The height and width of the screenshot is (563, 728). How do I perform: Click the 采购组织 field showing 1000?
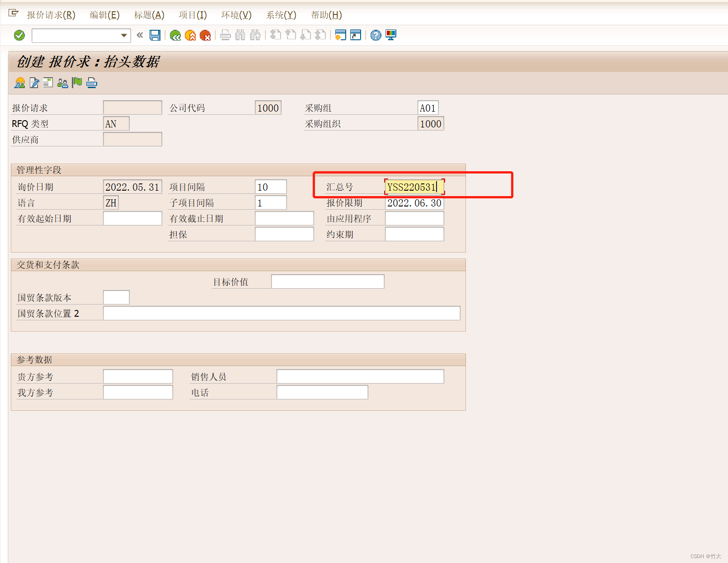coord(431,123)
